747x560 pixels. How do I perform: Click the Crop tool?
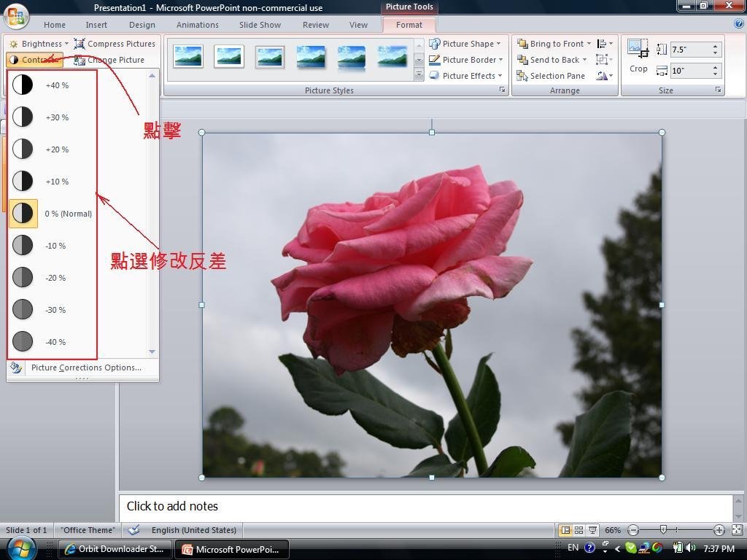click(638, 57)
